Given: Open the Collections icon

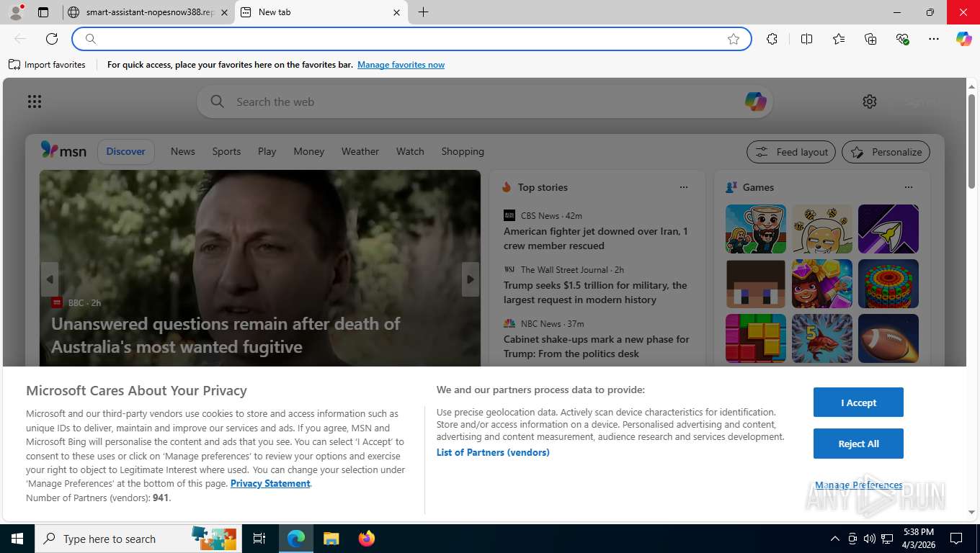Looking at the screenshot, I should click(870, 39).
